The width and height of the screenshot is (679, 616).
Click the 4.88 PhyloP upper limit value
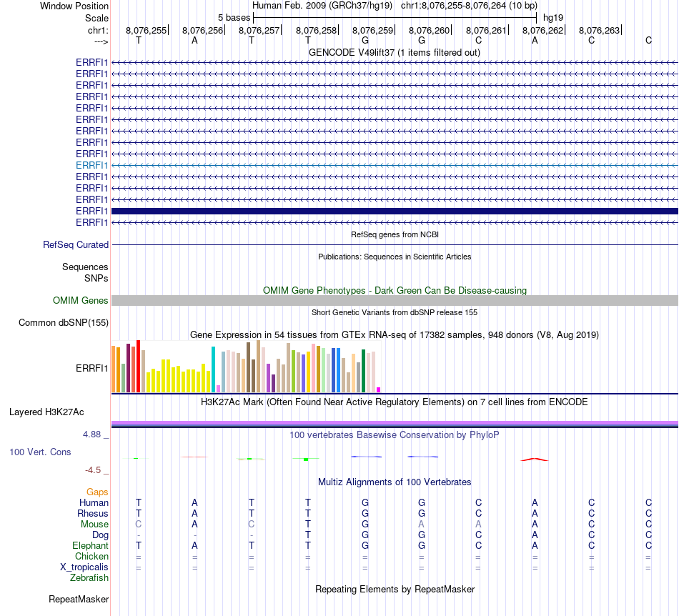91,434
